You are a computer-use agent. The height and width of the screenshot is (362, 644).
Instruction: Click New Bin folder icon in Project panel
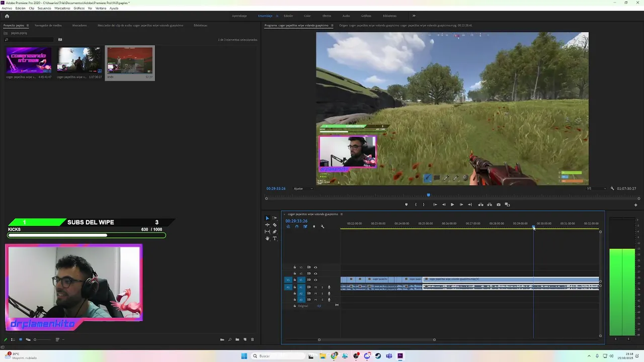[237, 339]
